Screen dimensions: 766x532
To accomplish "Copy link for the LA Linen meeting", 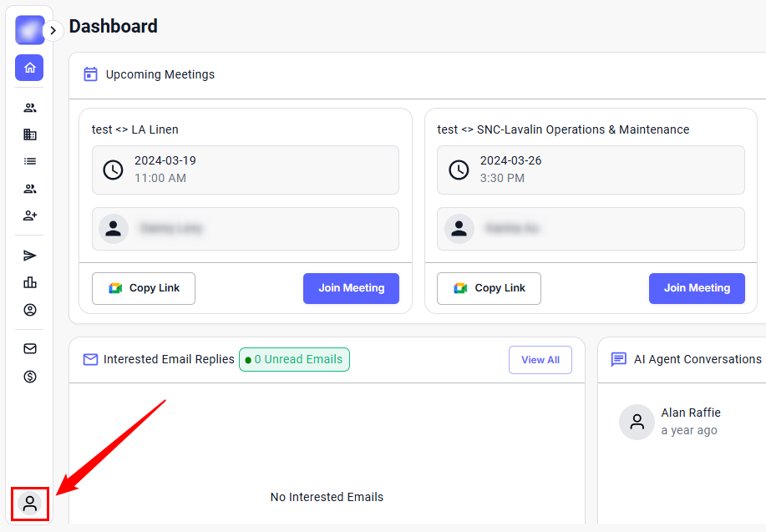I will pyautogui.click(x=144, y=288).
